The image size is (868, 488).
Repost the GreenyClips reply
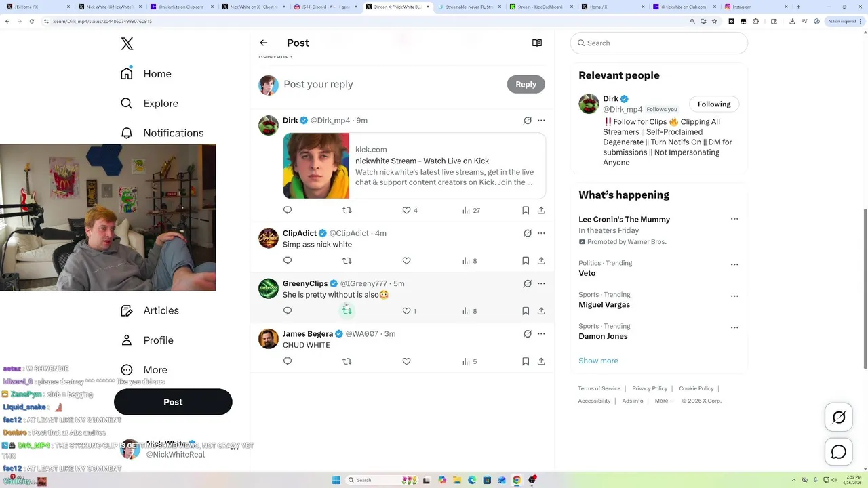point(347,310)
